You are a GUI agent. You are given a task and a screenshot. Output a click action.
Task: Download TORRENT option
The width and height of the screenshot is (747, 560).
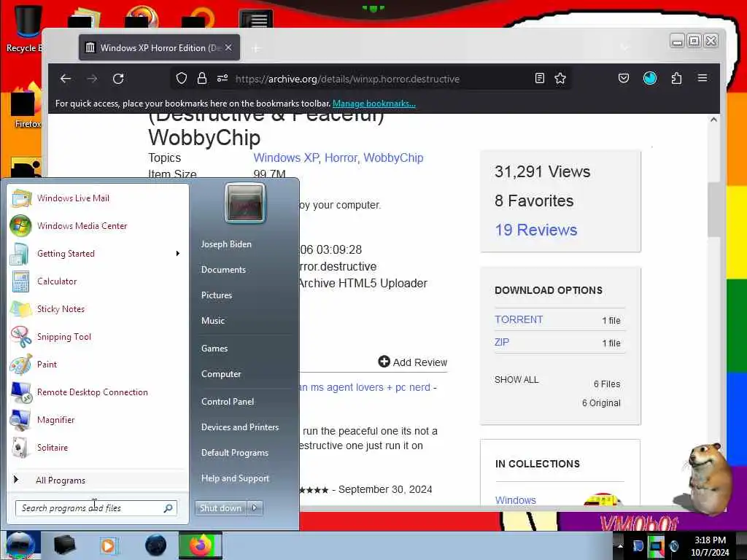519,319
